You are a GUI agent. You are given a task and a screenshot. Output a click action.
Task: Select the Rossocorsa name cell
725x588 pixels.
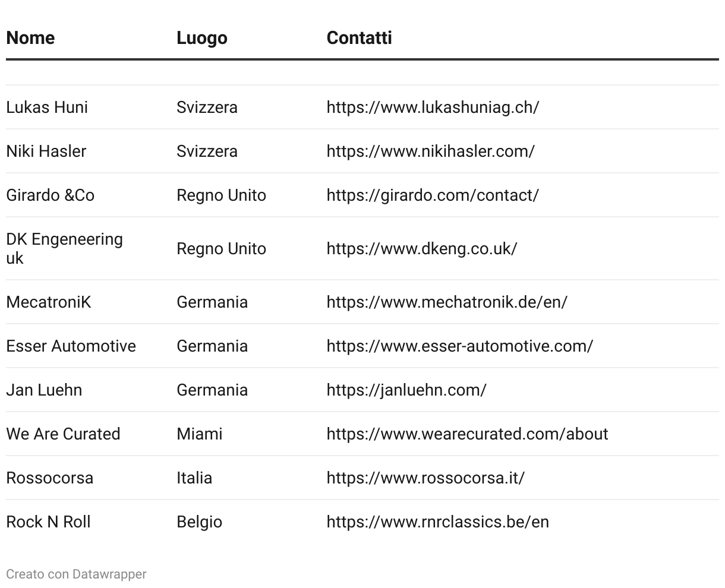point(50,478)
